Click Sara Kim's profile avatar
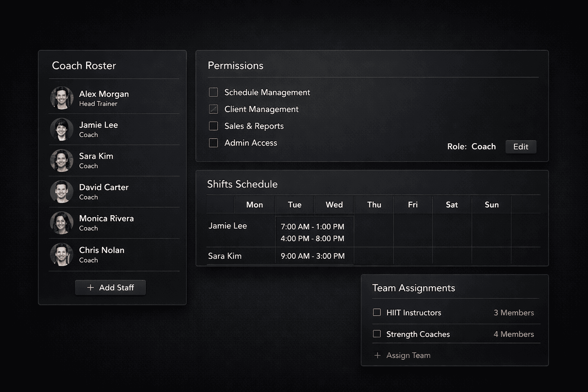 61,160
